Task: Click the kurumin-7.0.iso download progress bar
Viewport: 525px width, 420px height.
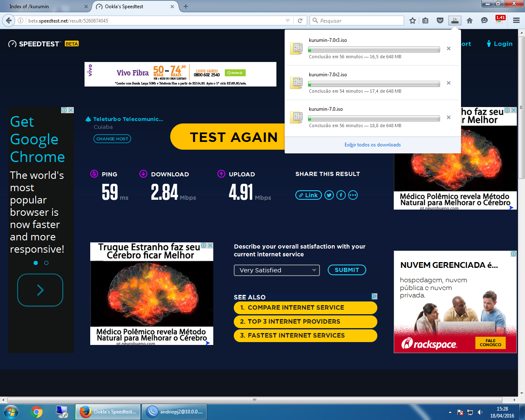Action: tap(374, 118)
